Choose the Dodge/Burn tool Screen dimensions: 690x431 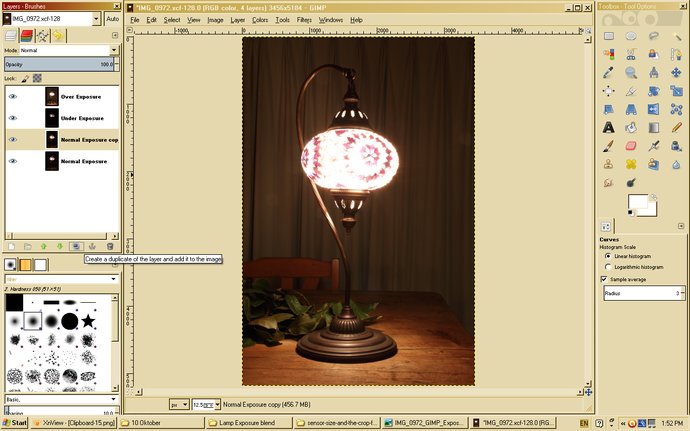pos(631,182)
